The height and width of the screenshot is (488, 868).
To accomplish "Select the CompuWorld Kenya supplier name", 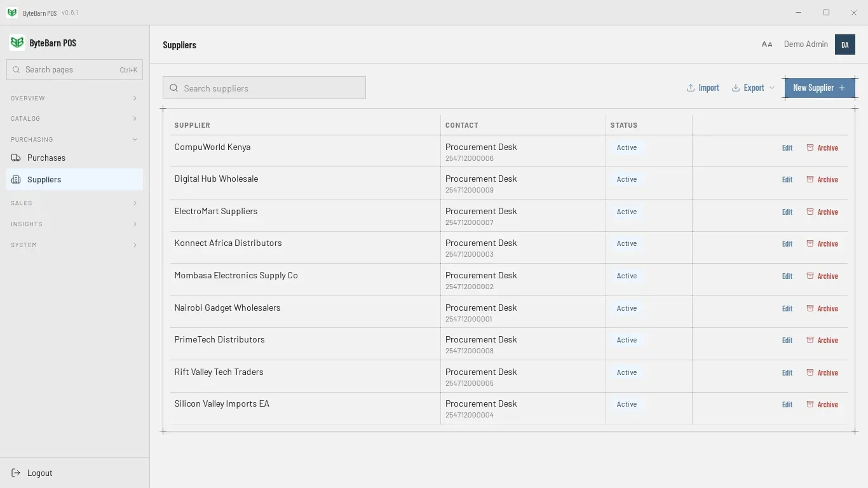I will pyautogui.click(x=212, y=147).
